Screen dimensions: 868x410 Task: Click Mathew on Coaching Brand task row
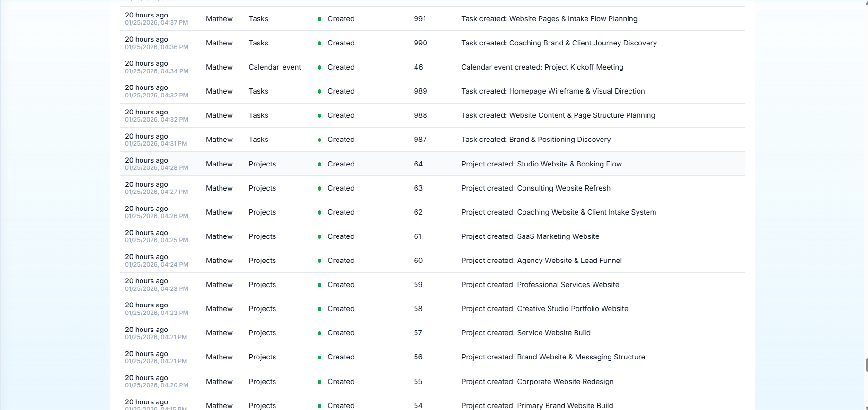coord(219,43)
